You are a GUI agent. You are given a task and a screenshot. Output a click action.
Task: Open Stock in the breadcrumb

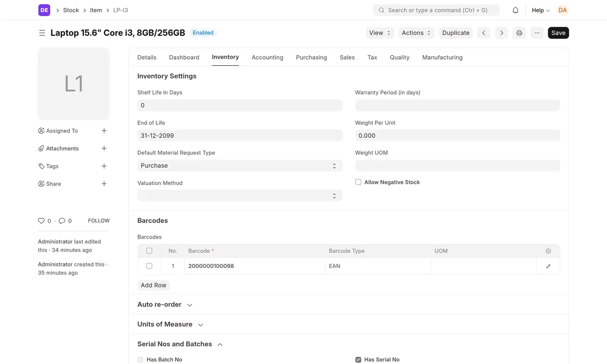click(x=71, y=10)
